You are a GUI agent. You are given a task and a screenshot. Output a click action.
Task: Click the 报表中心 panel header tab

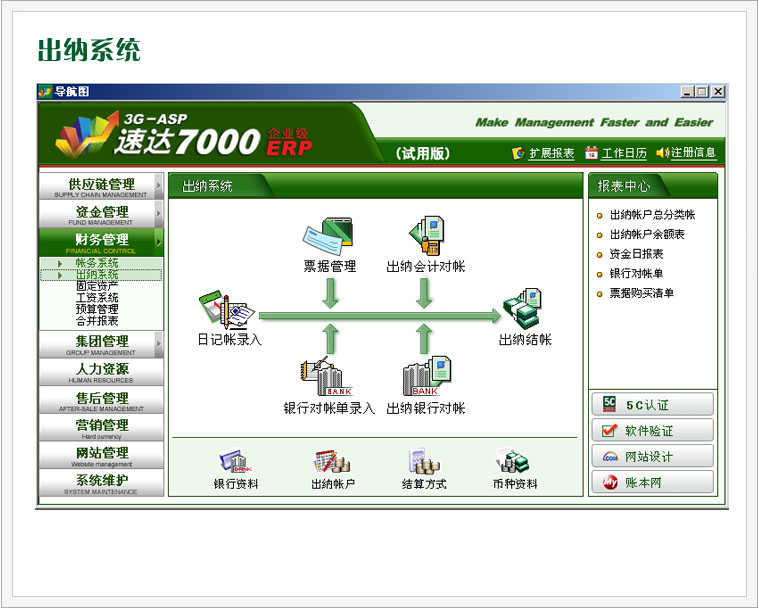[x=628, y=186]
